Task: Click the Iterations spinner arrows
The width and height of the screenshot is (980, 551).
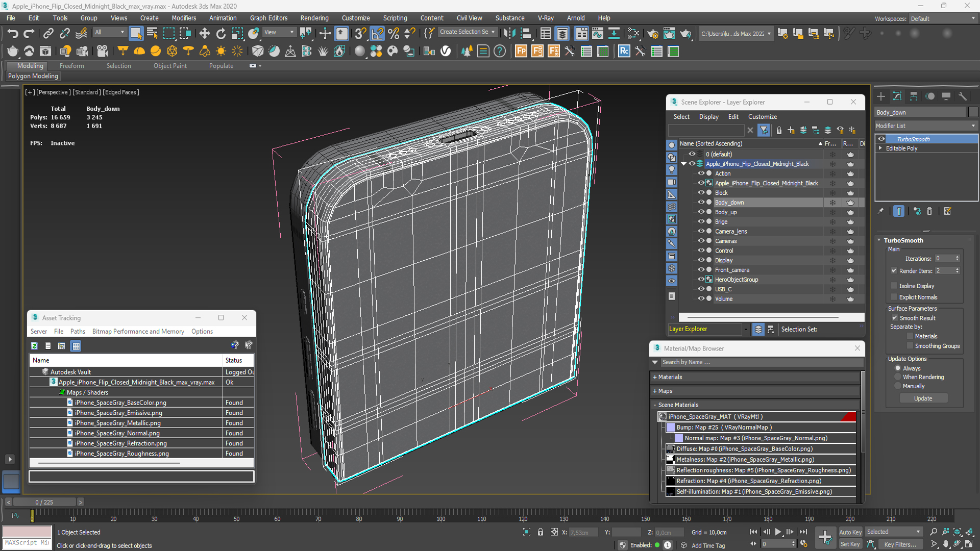Action: [x=958, y=259]
